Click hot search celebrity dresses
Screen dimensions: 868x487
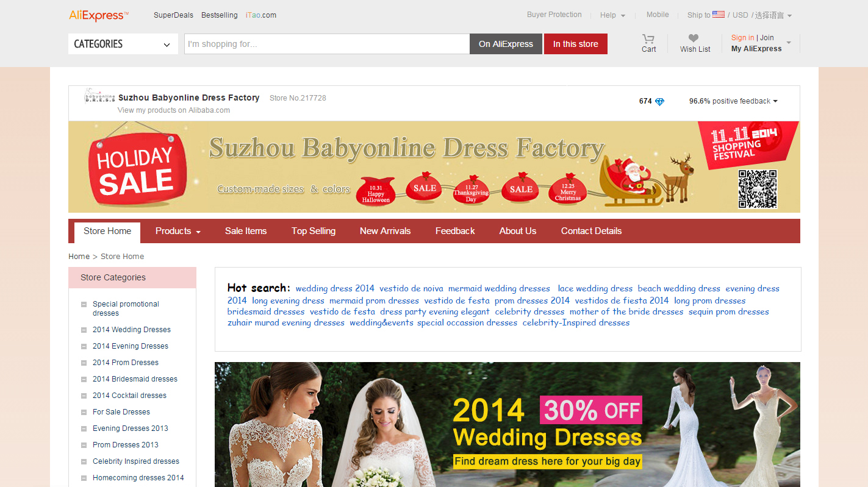click(x=529, y=312)
